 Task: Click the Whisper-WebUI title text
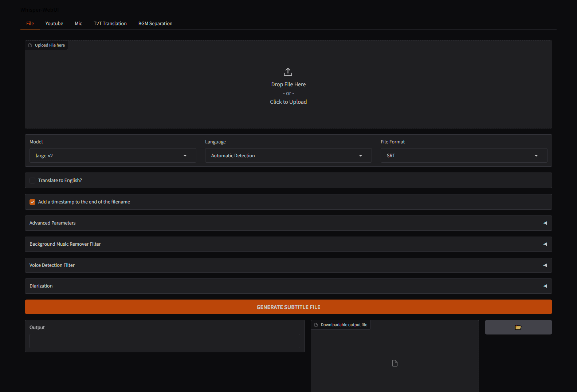(39, 10)
